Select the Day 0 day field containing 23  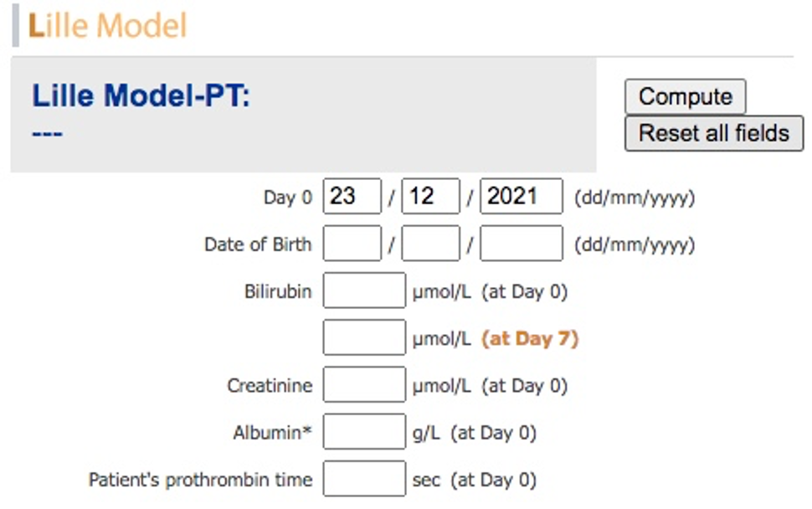click(352, 196)
